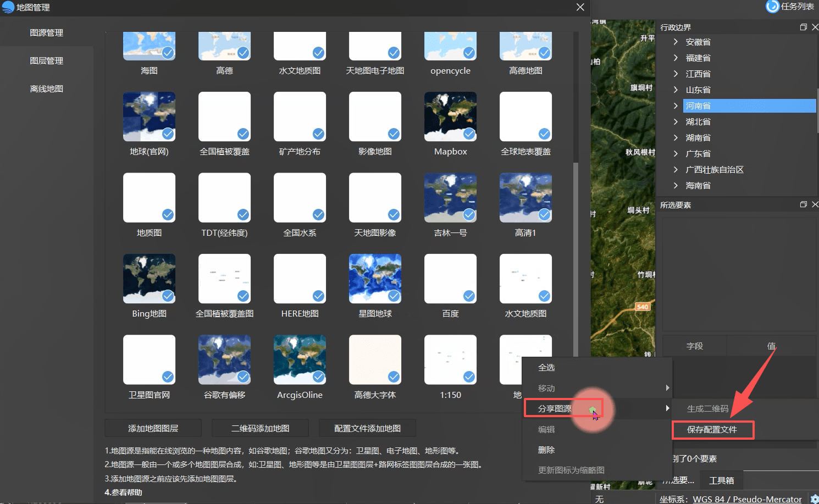Select 保存配置文件 in the submenu
Viewport: 819px width, 504px height.
[x=713, y=429]
